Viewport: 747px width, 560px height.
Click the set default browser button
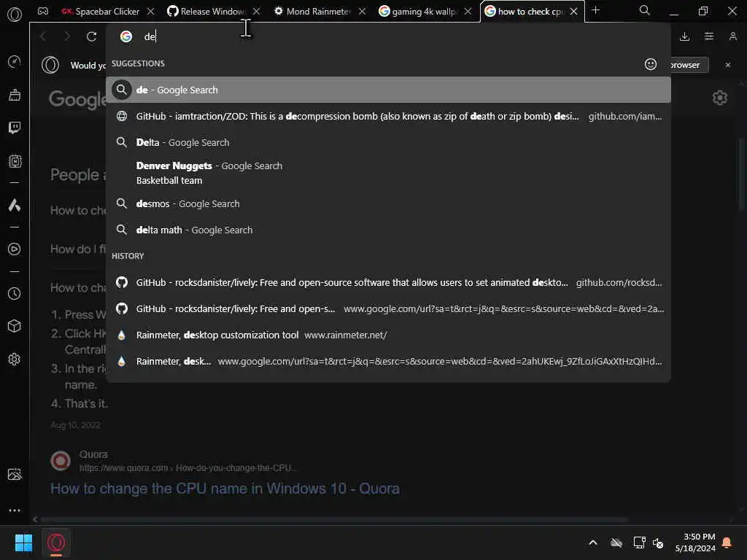point(689,65)
